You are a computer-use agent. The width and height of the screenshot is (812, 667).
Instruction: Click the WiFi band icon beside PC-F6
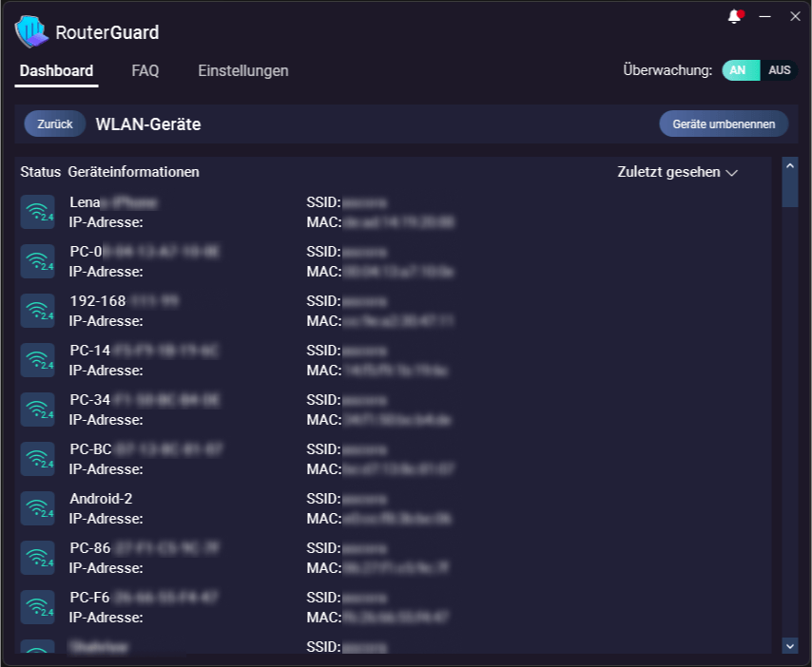pos(37,606)
